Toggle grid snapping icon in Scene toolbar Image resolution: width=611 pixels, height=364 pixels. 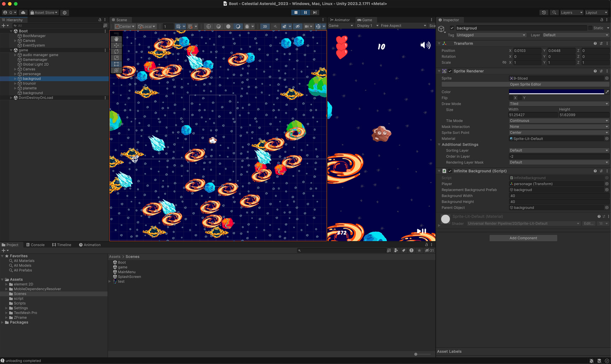(190, 27)
